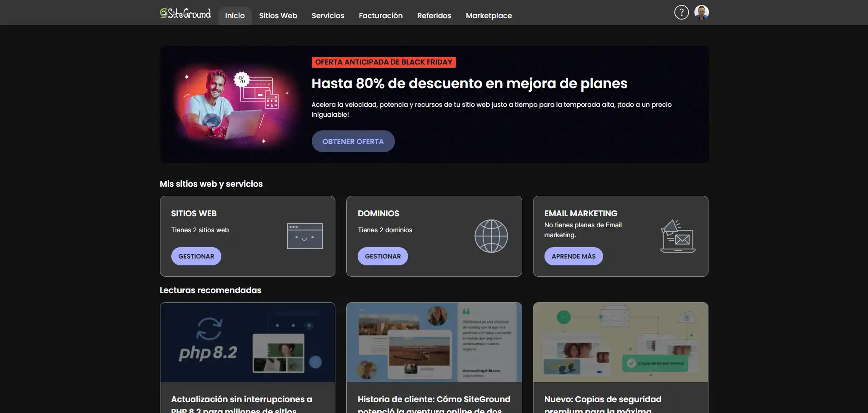Click the OBTENER OFERTA button

point(353,141)
